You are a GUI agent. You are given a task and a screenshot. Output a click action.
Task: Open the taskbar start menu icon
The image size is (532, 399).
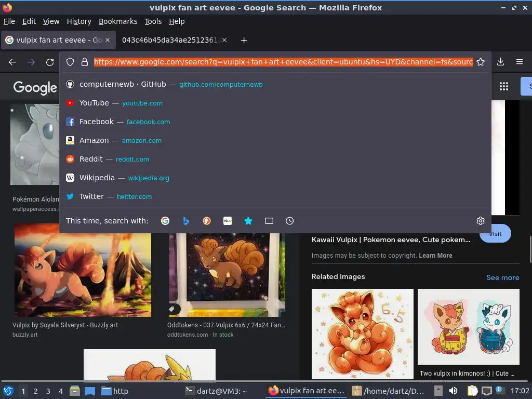click(8, 391)
